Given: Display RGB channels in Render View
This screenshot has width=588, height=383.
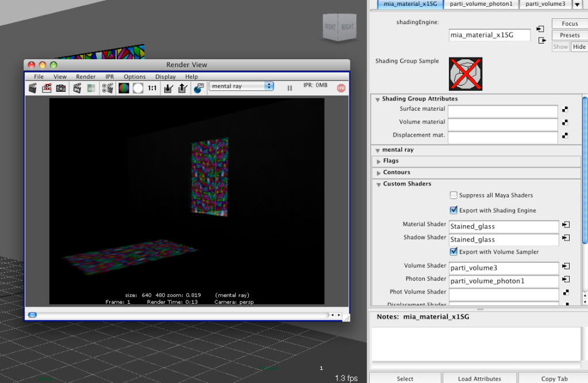Looking at the screenshot, I should tap(124, 88).
